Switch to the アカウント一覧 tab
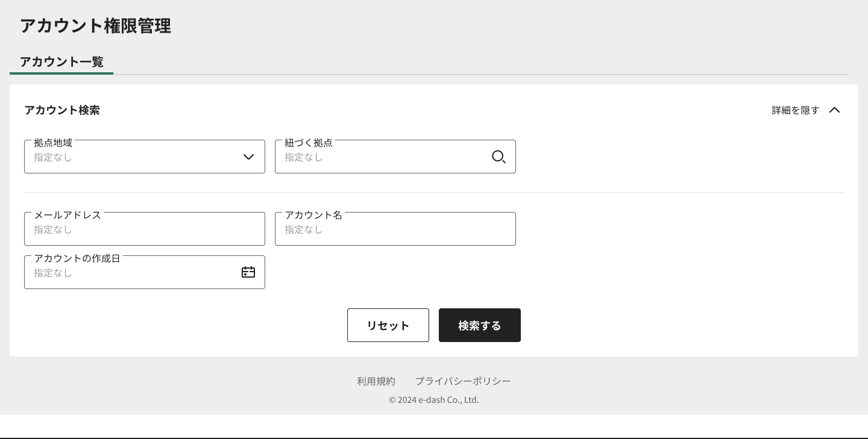This screenshot has width=868, height=439. pyautogui.click(x=61, y=62)
